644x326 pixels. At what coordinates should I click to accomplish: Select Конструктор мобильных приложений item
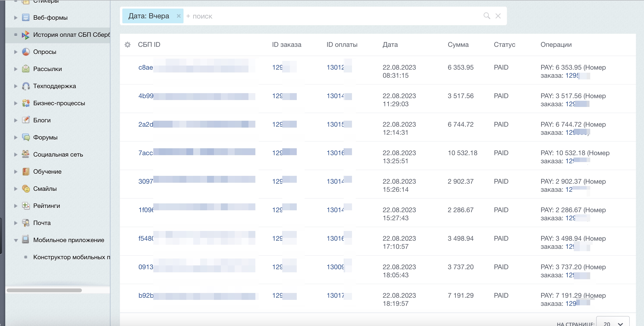pyautogui.click(x=71, y=257)
